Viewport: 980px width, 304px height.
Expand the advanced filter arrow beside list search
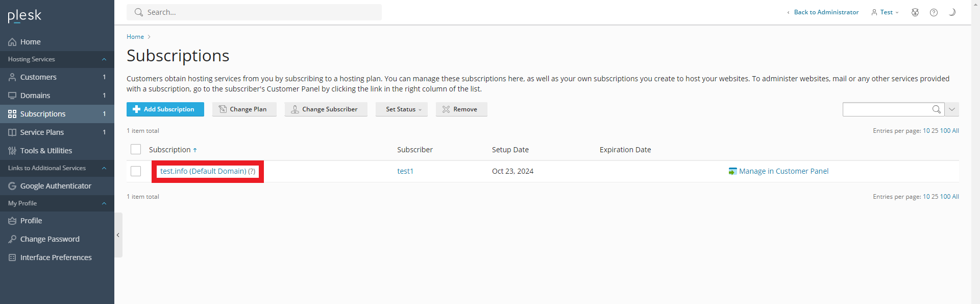pyautogui.click(x=952, y=109)
